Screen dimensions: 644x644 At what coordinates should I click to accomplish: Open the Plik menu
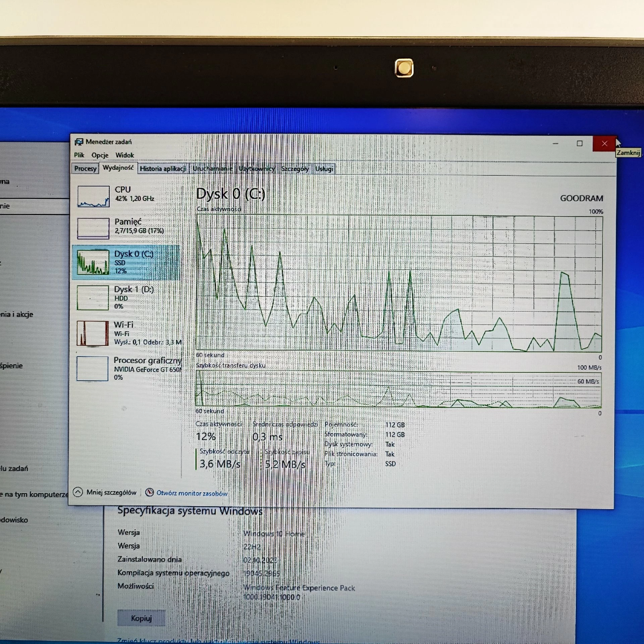coord(79,155)
